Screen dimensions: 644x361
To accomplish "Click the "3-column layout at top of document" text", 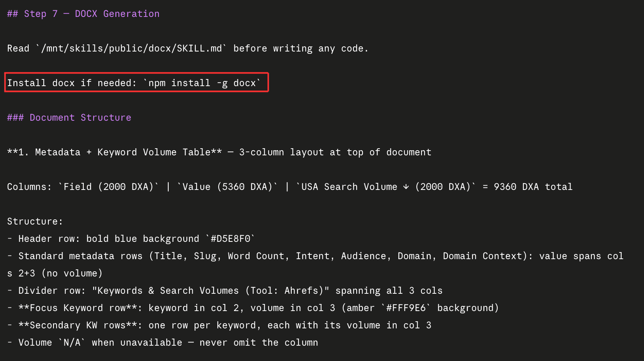I will pyautogui.click(x=335, y=152).
